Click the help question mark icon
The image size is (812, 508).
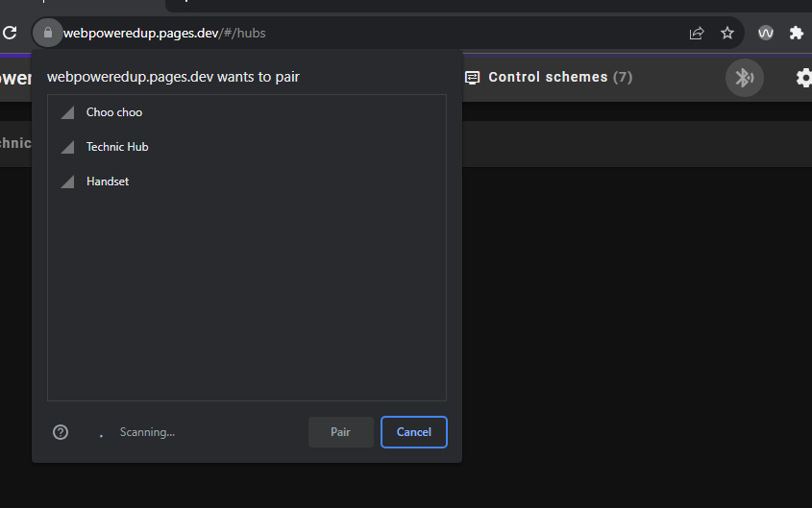pyautogui.click(x=61, y=432)
